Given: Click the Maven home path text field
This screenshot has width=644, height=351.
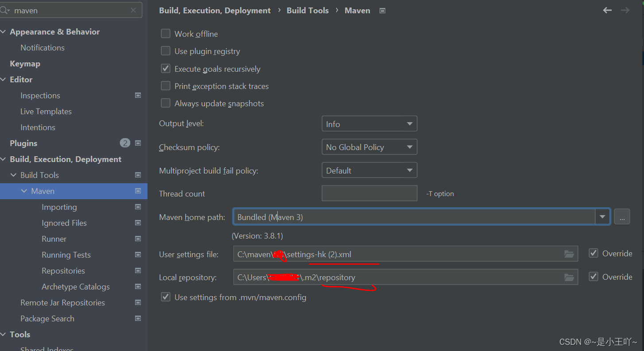Looking at the screenshot, I should click(414, 217).
